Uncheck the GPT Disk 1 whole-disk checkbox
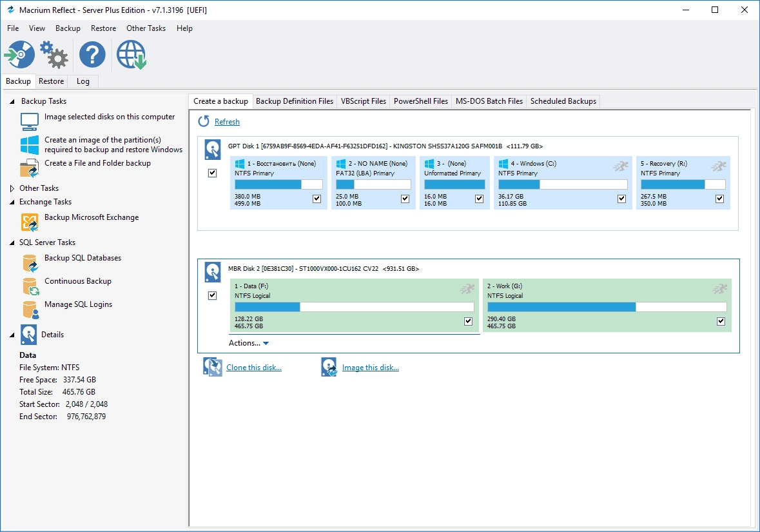 [x=212, y=173]
